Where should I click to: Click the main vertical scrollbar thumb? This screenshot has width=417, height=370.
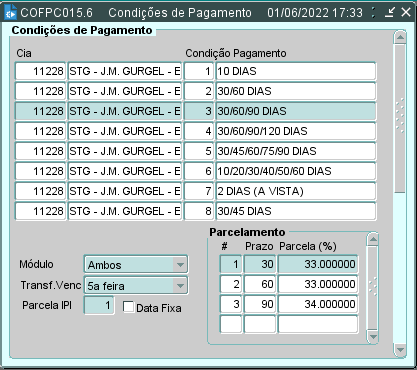[400, 118]
